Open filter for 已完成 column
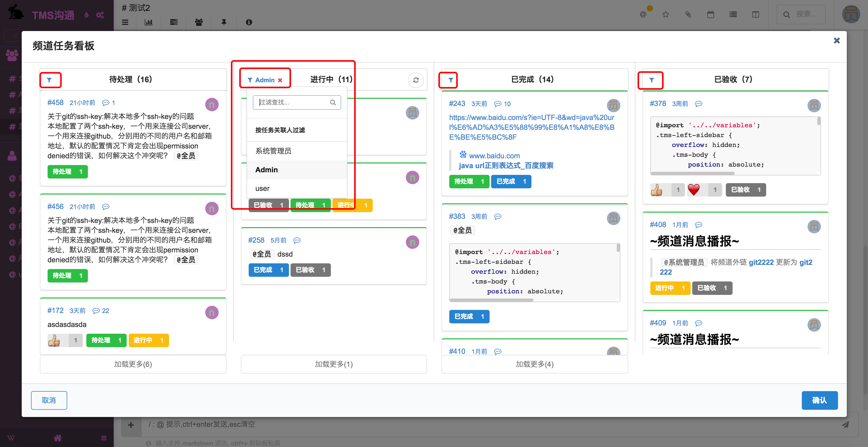 tap(451, 80)
